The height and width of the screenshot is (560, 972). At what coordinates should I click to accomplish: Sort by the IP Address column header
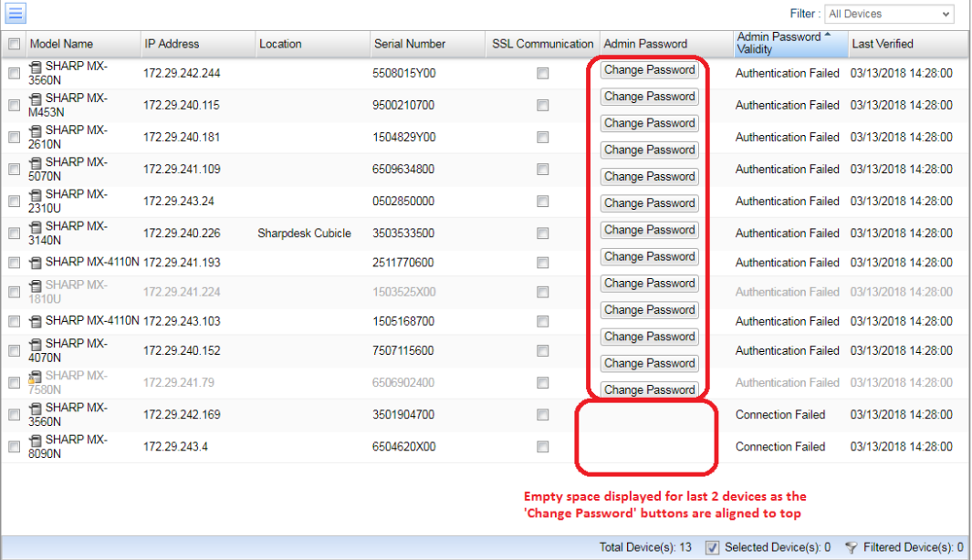pyautogui.click(x=172, y=44)
